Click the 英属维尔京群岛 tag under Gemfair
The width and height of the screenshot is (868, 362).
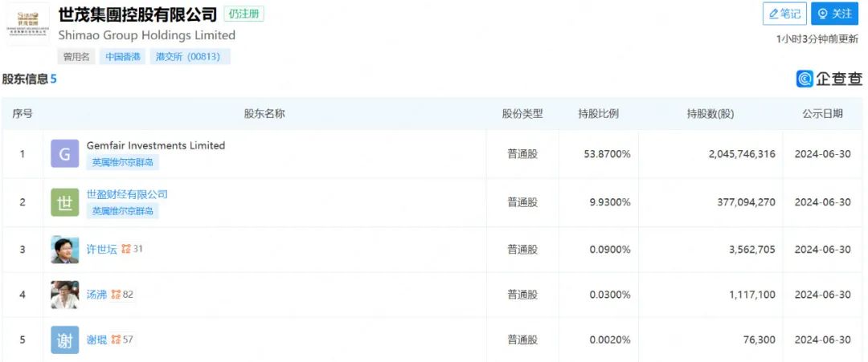point(122,162)
